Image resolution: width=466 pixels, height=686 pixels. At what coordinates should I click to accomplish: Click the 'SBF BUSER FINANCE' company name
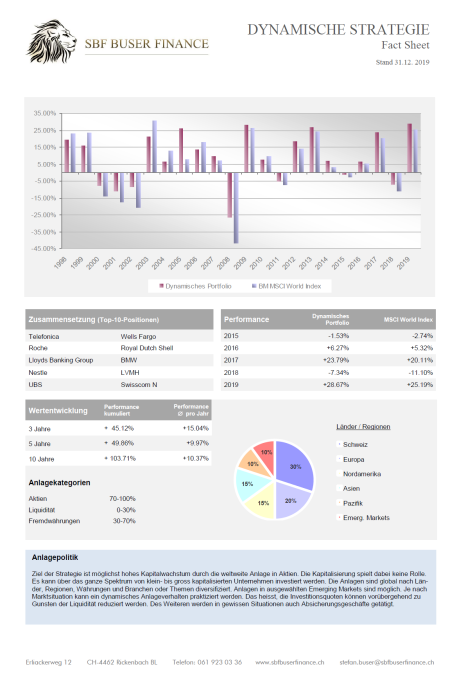point(147,44)
